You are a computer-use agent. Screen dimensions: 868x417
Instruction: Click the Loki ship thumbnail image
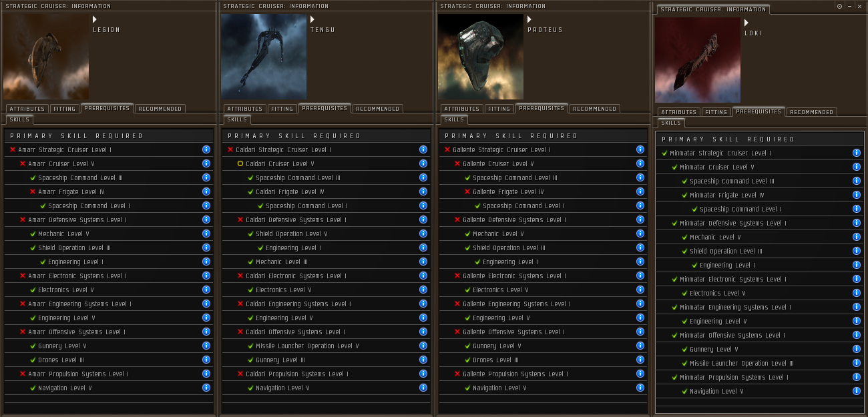pyautogui.click(x=698, y=61)
